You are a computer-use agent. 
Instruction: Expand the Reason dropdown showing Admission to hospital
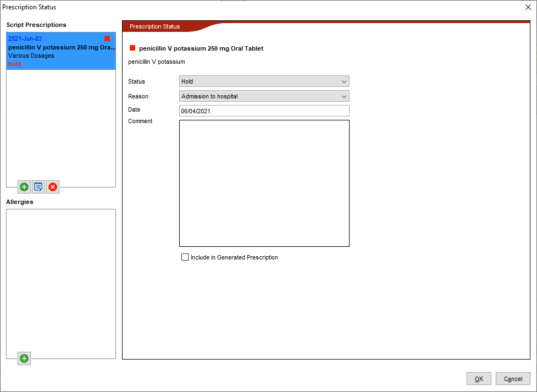tap(264, 96)
